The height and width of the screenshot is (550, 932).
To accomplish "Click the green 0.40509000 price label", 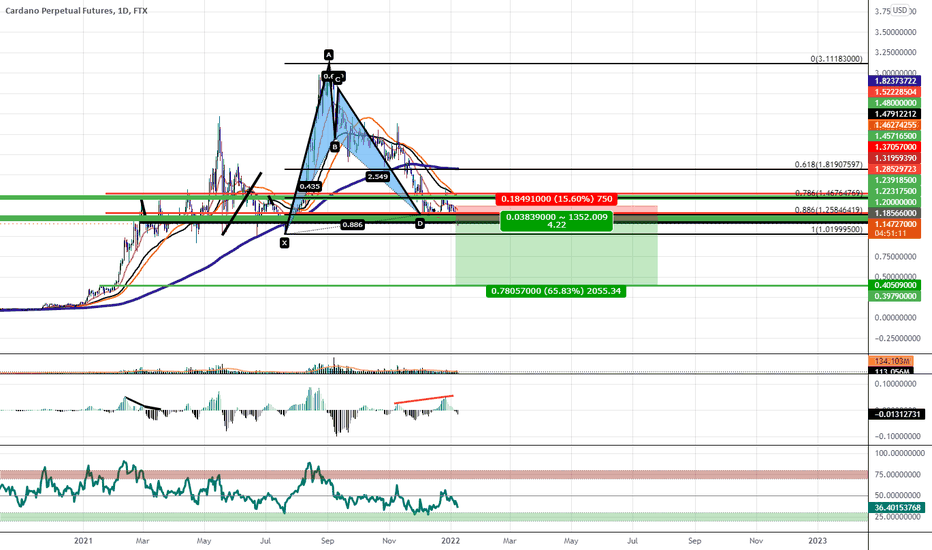I will tap(895, 285).
